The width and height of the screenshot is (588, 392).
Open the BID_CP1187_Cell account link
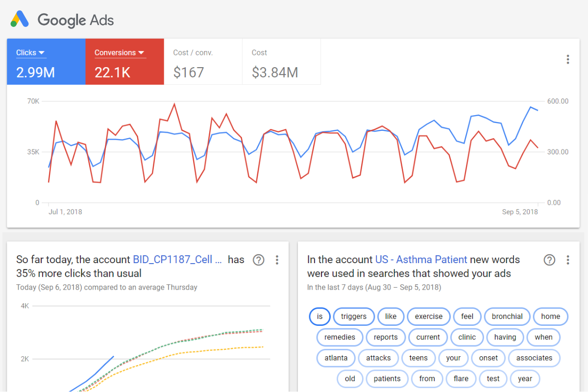tap(177, 260)
